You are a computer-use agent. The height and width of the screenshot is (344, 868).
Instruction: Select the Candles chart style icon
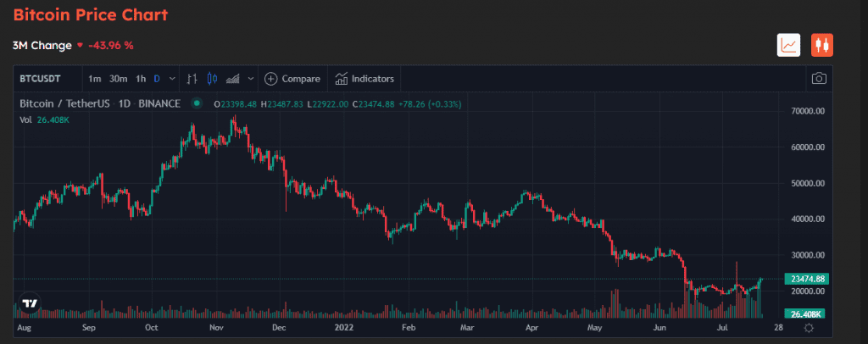coord(212,79)
